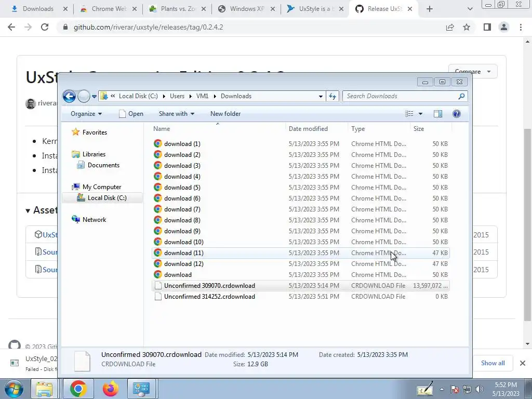
Task: Expand the Share with menu
Action: click(177, 114)
